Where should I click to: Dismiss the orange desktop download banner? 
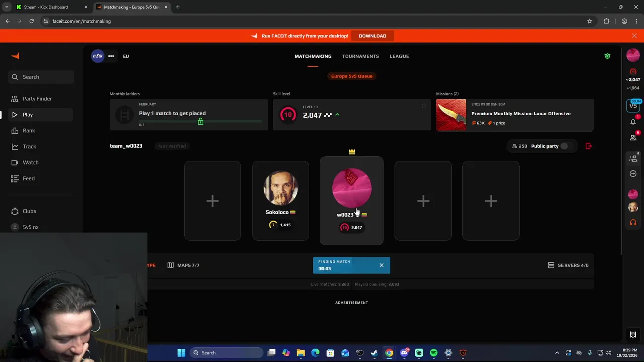pos(634,36)
